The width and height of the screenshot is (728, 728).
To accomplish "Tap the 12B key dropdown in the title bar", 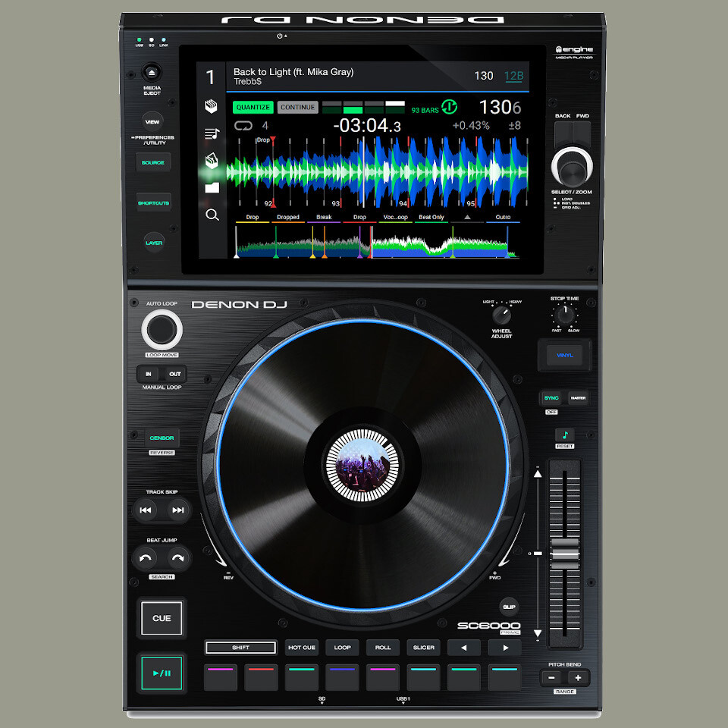I will point(514,76).
